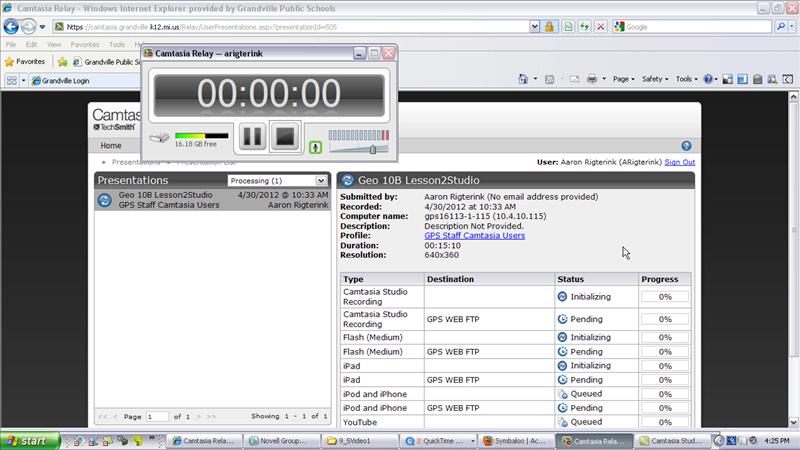Go forward with the IE forward arrow
This screenshot has height=450, width=800.
[29, 27]
